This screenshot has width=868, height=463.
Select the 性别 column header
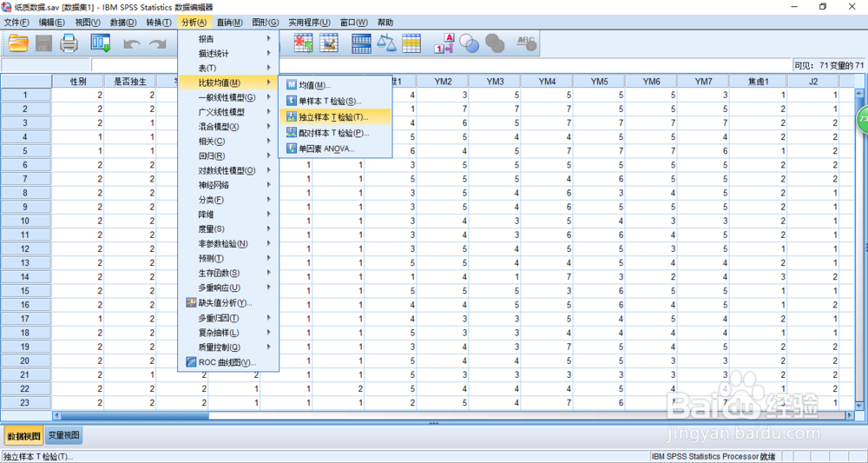point(78,82)
